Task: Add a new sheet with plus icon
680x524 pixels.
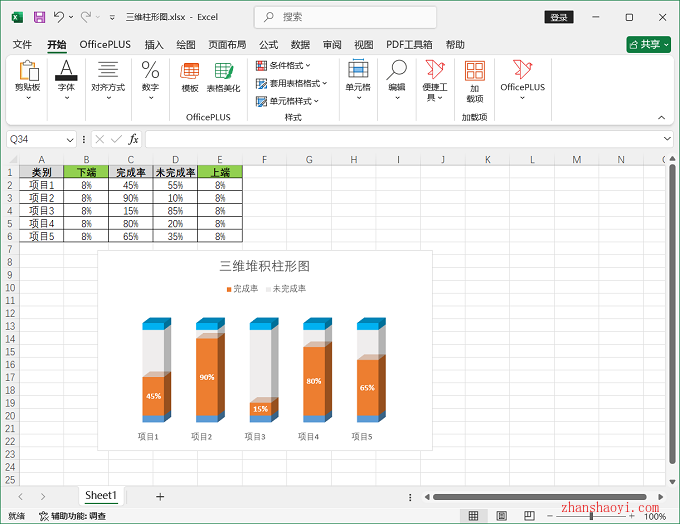Action: [x=159, y=496]
